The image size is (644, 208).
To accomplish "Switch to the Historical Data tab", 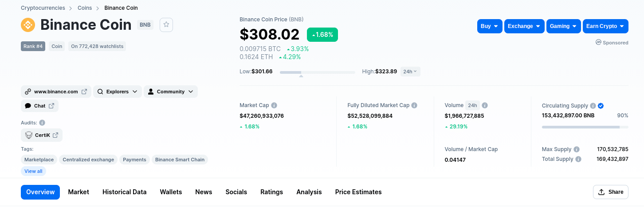I will 124,192.
